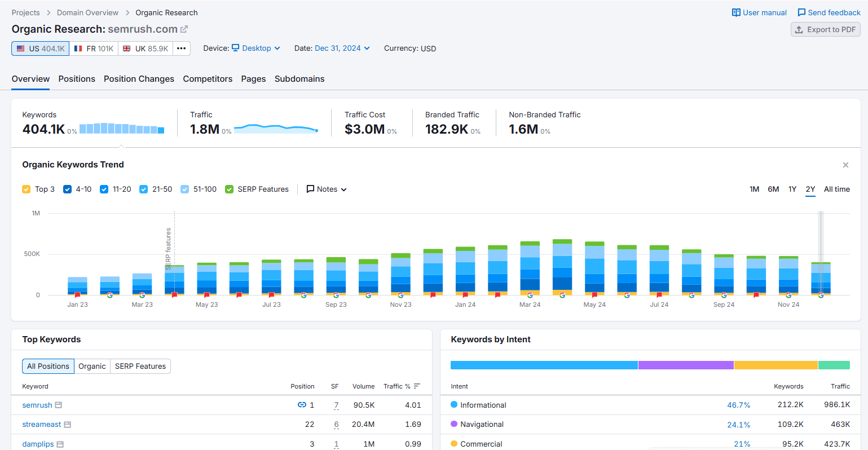
Task: Click the Google update icon above Nov 24
Action: (x=788, y=295)
